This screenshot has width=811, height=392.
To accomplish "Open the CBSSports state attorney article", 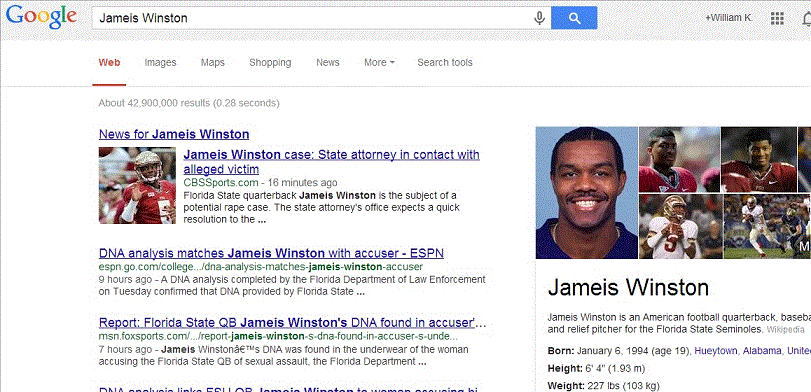I will (x=332, y=162).
